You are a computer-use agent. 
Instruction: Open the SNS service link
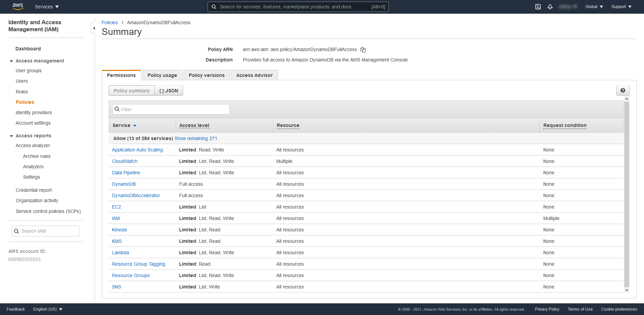pyautogui.click(x=116, y=287)
